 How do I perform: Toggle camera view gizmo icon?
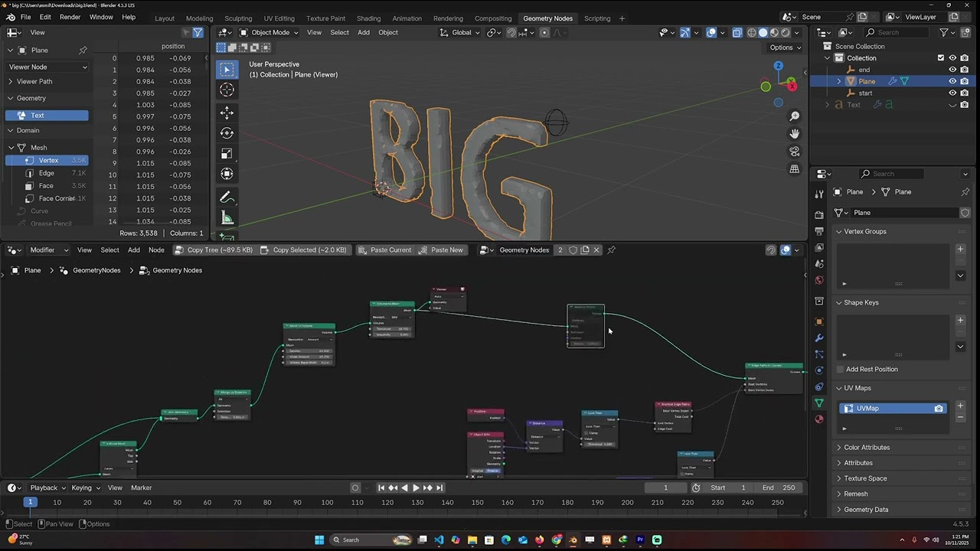pyautogui.click(x=795, y=152)
